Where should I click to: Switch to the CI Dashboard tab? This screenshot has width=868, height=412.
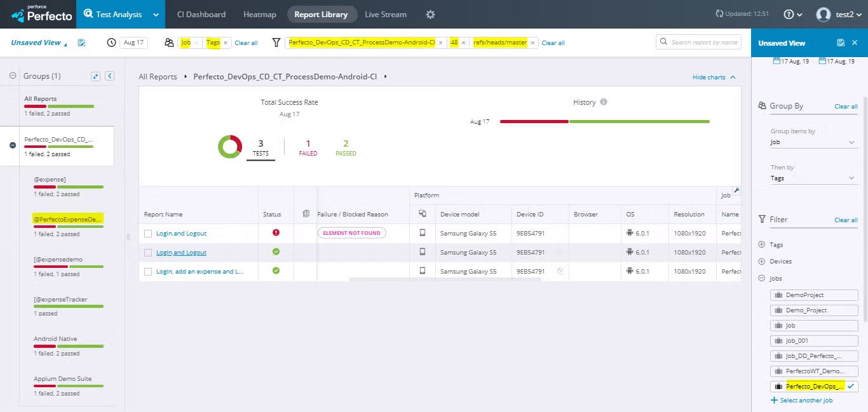click(201, 14)
